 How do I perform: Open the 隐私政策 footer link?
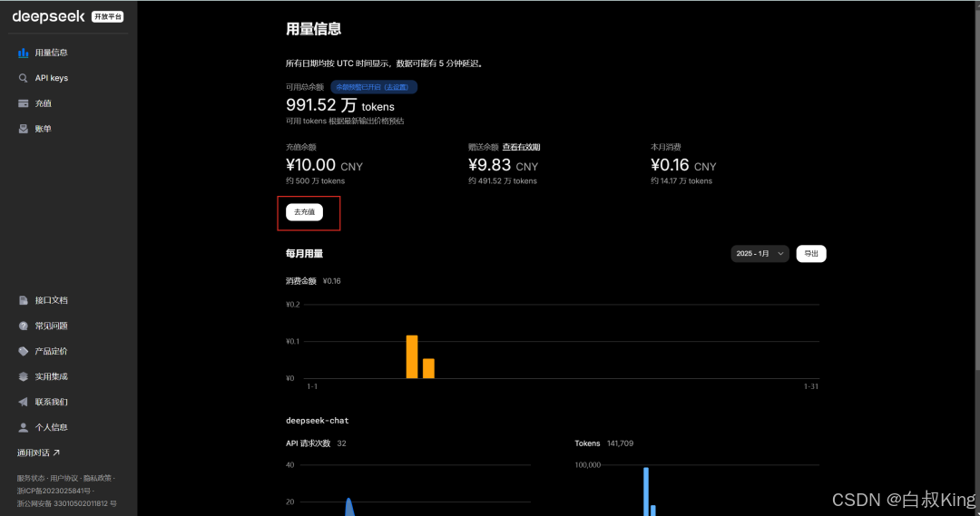97,478
